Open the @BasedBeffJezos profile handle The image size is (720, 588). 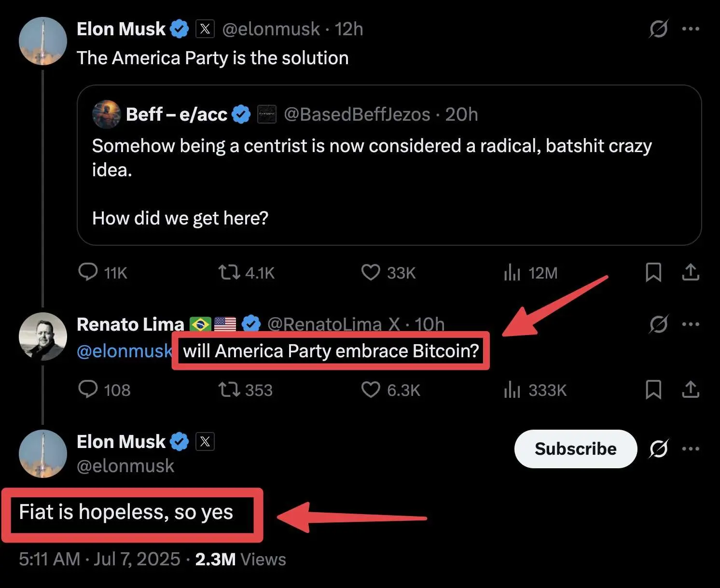(357, 115)
